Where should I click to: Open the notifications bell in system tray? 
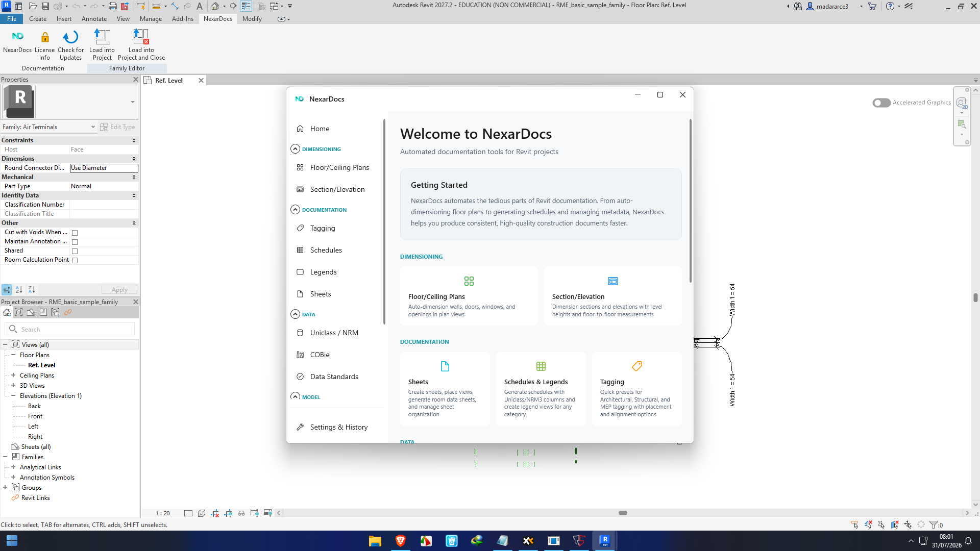point(968,541)
